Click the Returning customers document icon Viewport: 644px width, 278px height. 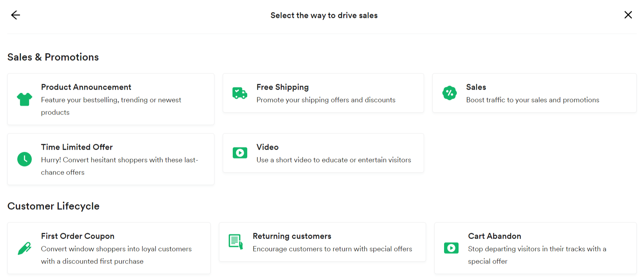pyautogui.click(x=236, y=242)
